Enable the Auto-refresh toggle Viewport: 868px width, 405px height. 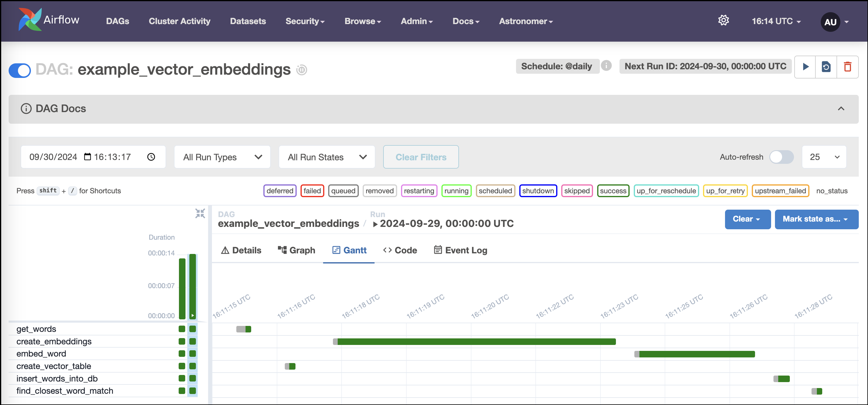(x=781, y=157)
